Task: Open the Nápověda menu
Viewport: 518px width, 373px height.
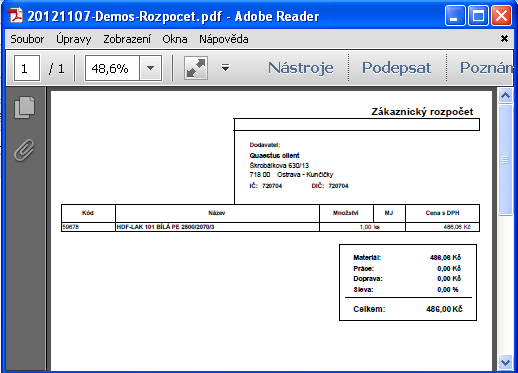Action: click(224, 39)
